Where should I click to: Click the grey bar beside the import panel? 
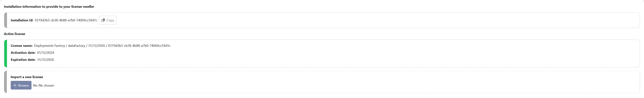click(x=6, y=82)
